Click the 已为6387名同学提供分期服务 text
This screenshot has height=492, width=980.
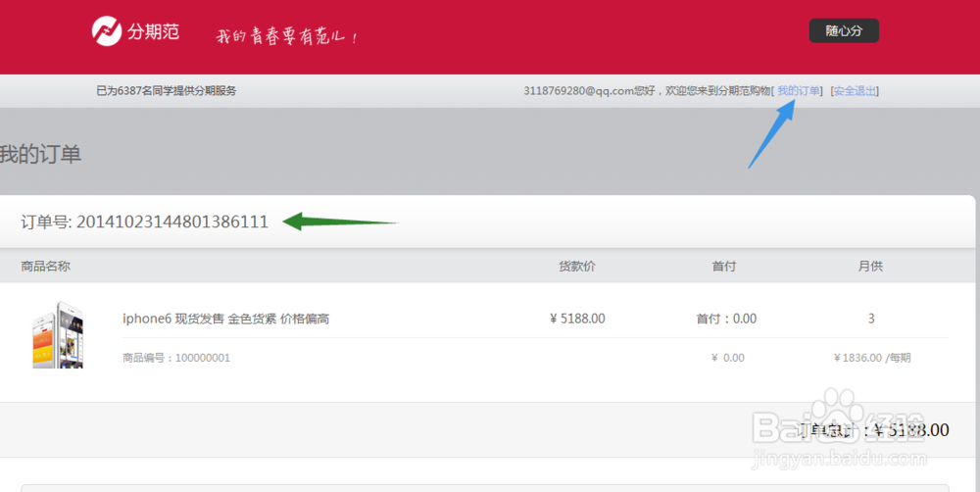pyautogui.click(x=167, y=90)
